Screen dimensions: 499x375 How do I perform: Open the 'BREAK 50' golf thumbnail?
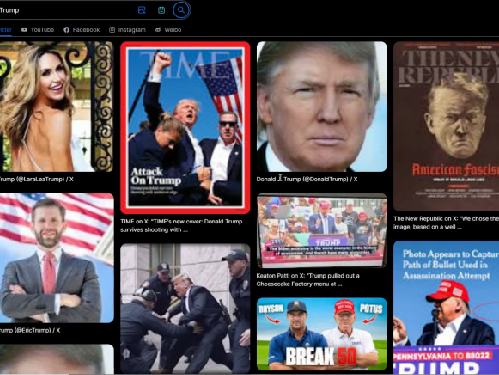[322, 334]
